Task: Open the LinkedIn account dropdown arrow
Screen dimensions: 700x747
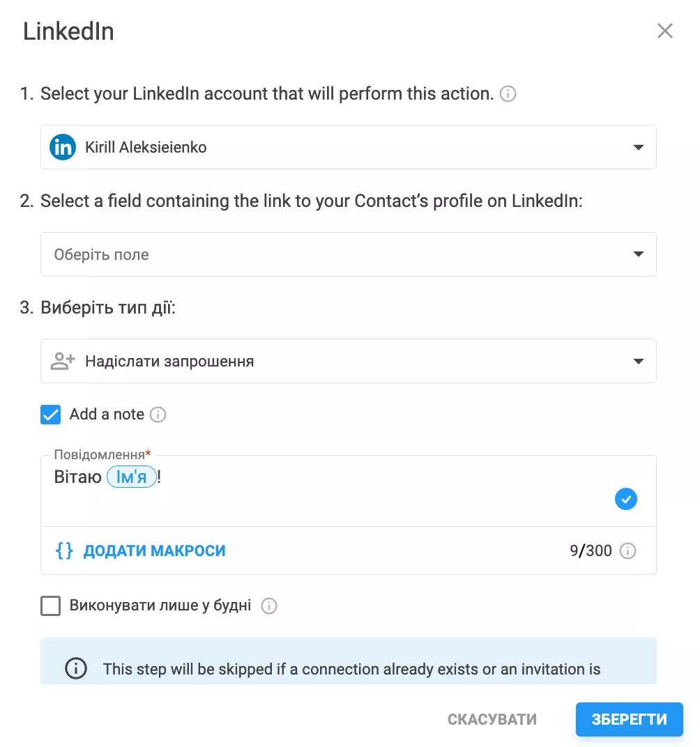Action: click(638, 147)
